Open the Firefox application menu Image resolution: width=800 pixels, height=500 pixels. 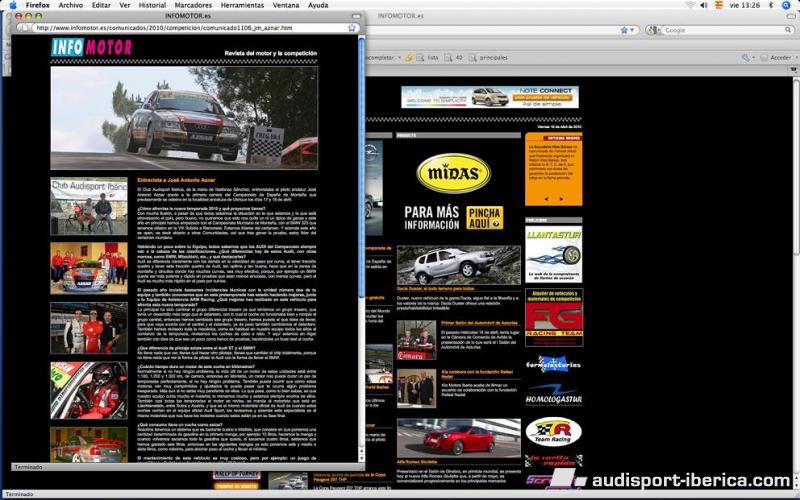pyautogui.click(x=38, y=5)
